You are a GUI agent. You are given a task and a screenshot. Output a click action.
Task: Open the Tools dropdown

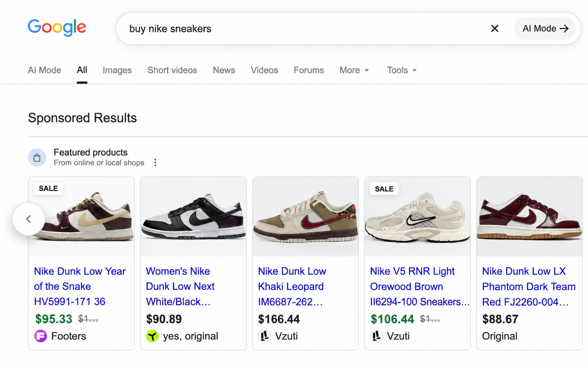[x=402, y=70]
